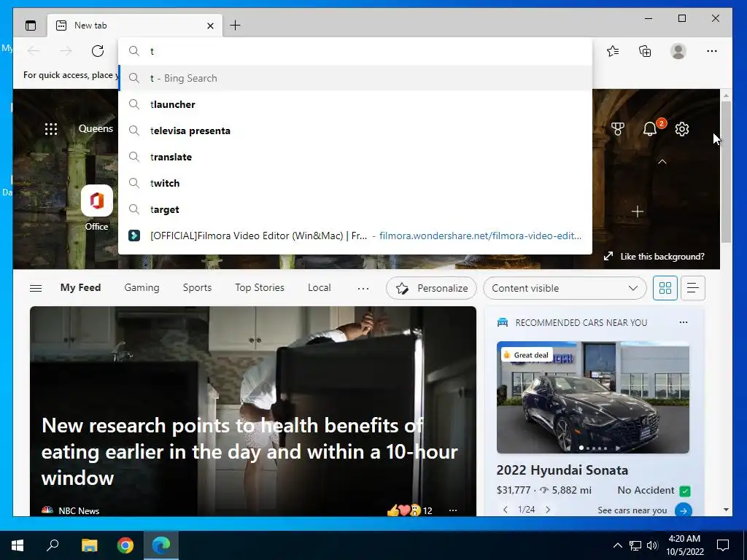Open the health benefits news article
The width and height of the screenshot is (747, 560).
249,451
